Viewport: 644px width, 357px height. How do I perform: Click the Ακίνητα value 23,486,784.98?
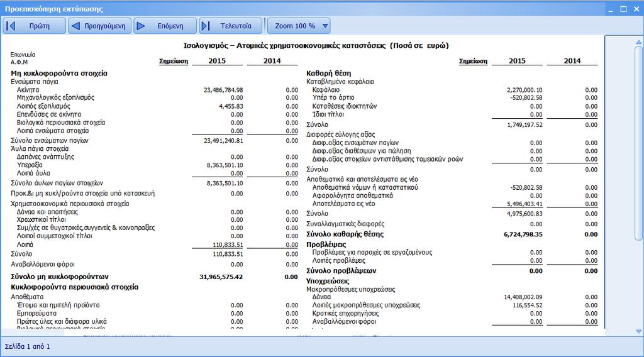223,90
